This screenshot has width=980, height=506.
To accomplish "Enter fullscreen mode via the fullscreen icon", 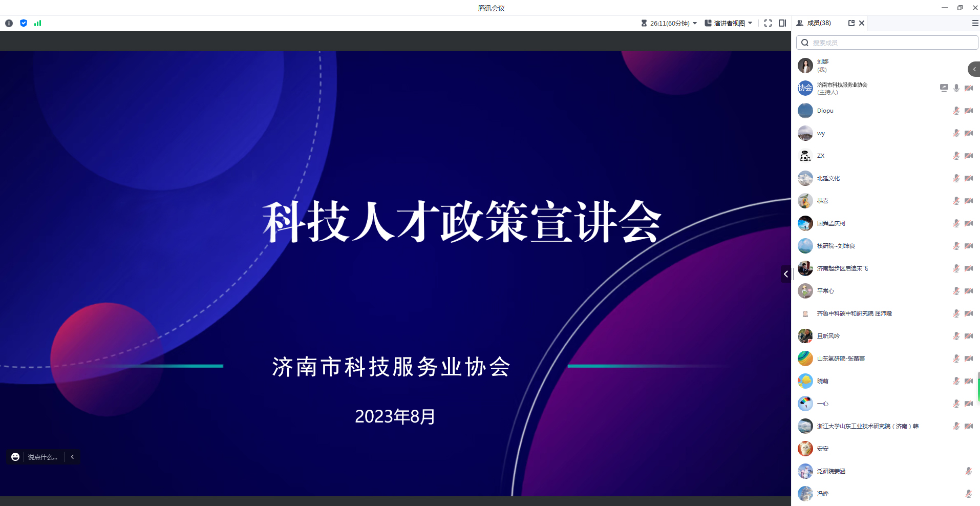I will click(768, 23).
